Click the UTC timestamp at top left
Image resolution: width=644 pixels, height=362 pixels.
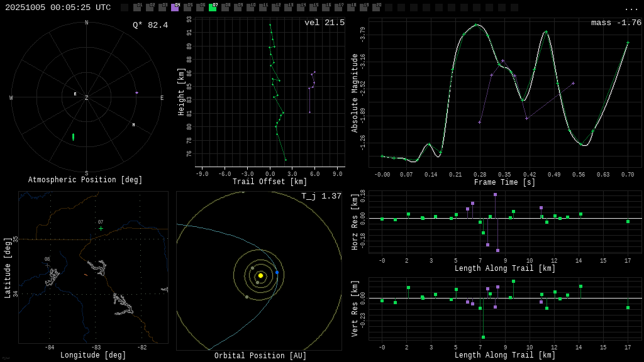coord(58,8)
